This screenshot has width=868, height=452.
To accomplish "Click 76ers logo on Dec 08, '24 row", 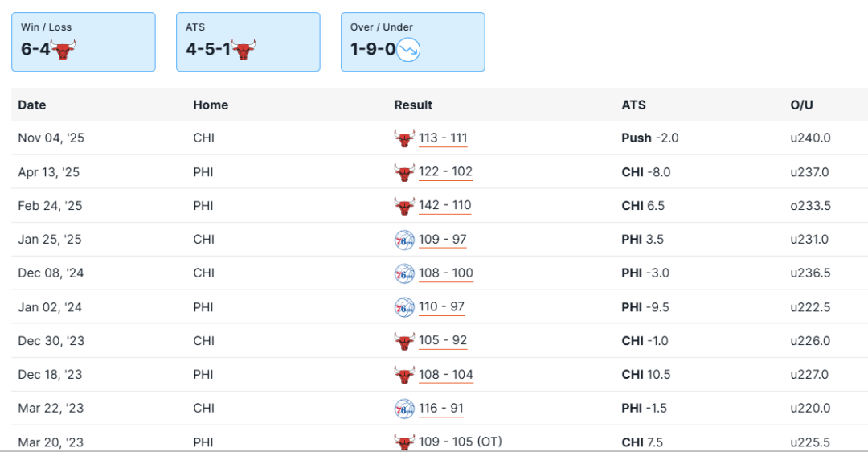I will click(404, 273).
